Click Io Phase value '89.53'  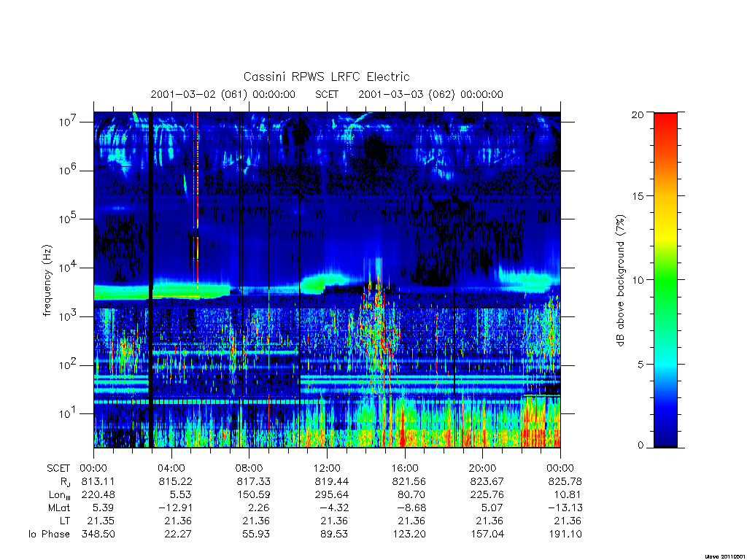(x=333, y=534)
